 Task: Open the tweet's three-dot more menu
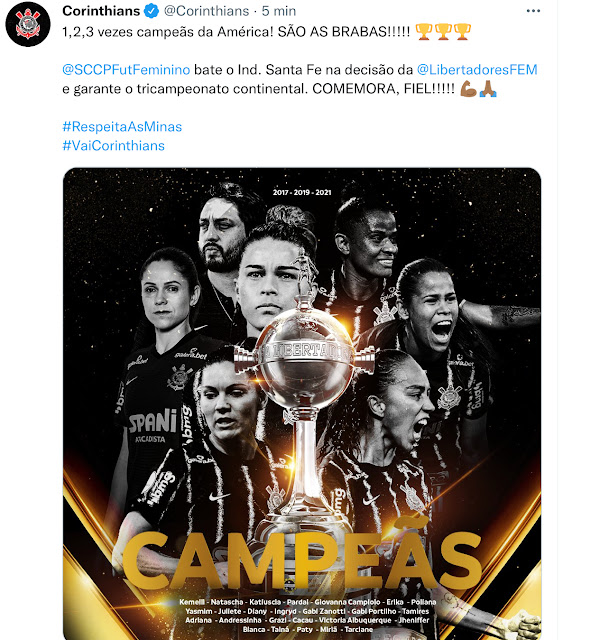click(x=533, y=11)
